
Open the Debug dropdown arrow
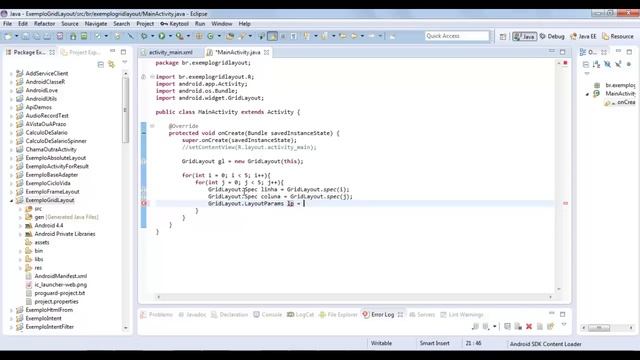152,36
